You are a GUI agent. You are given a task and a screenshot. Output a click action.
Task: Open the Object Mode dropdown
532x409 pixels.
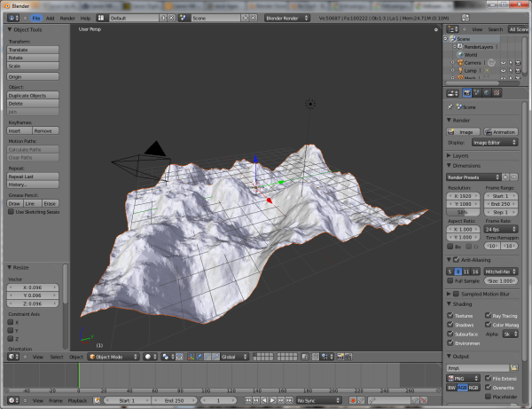pos(111,357)
